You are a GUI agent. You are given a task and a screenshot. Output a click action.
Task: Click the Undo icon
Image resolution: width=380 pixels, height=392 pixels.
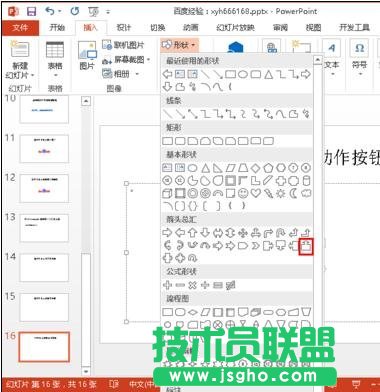(x=50, y=12)
